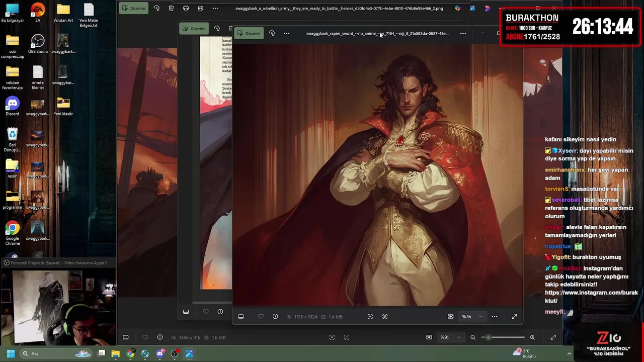Select Discord desktop shortcut

pos(13,107)
